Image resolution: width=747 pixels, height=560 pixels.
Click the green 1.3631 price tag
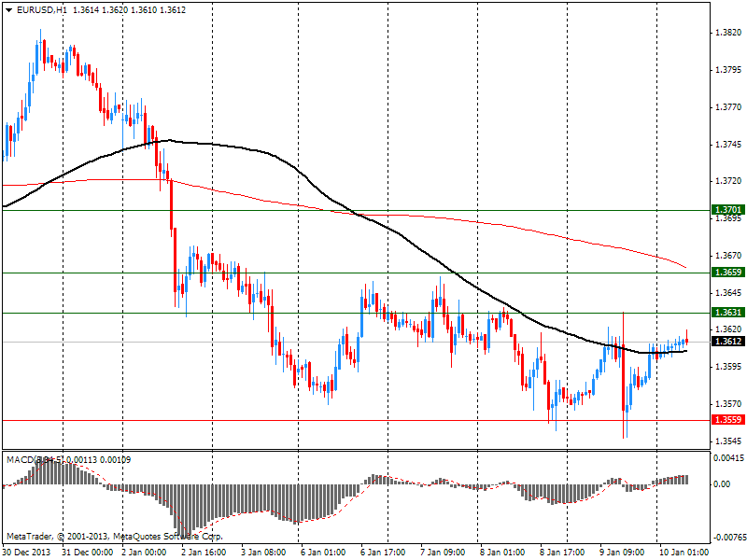[727, 313]
